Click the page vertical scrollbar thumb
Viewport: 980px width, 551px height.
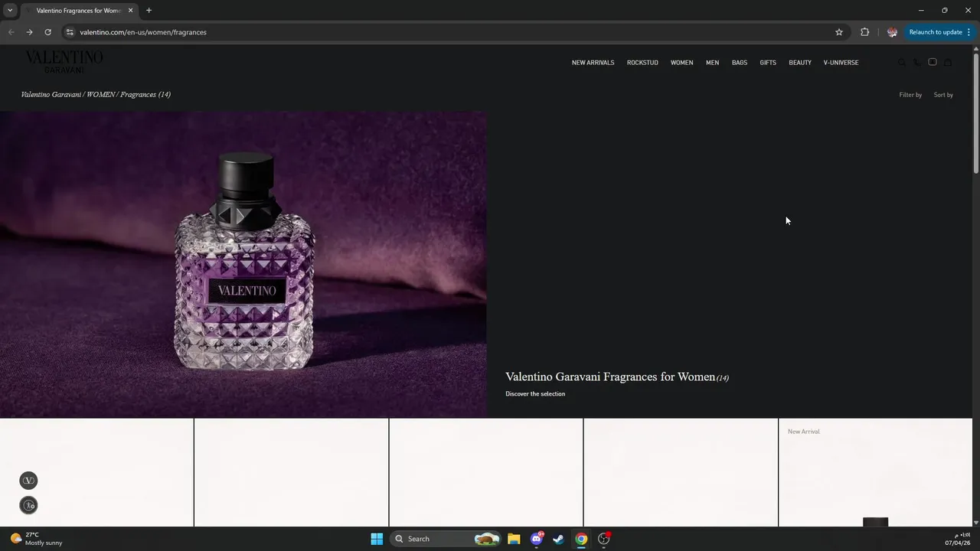click(x=976, y=112)
